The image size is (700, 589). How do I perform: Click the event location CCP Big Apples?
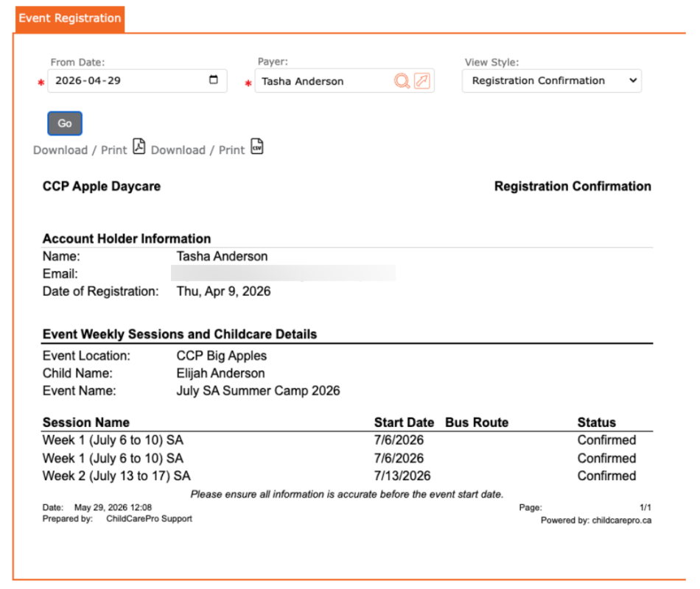pyautogui.click(x=222, y=356)
